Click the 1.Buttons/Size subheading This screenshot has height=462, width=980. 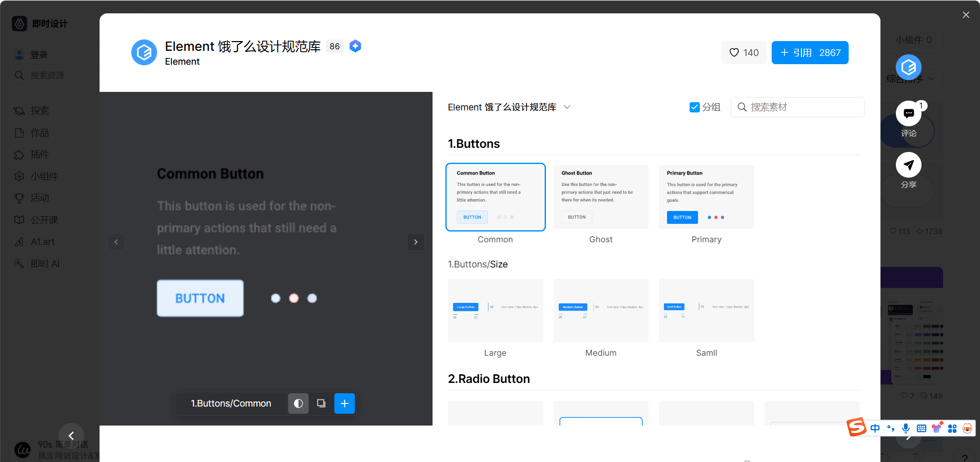pyautogui.click(x=478, y=264)
